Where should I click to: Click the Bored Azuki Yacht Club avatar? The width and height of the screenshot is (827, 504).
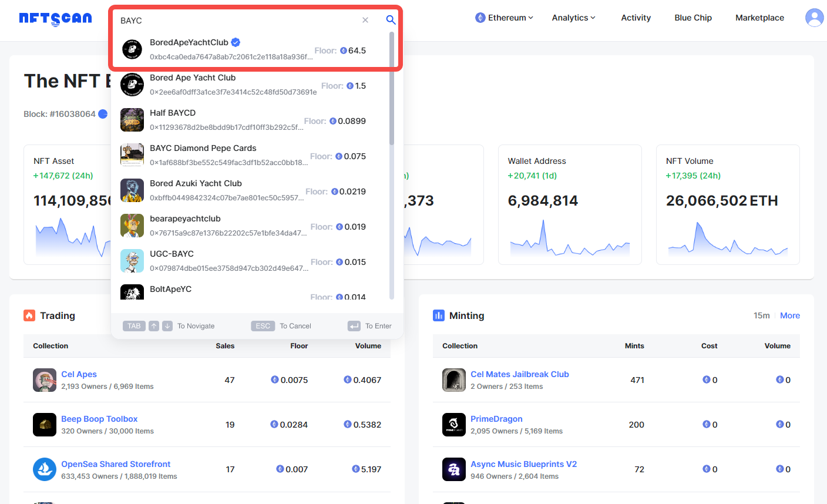click(132, 190)
